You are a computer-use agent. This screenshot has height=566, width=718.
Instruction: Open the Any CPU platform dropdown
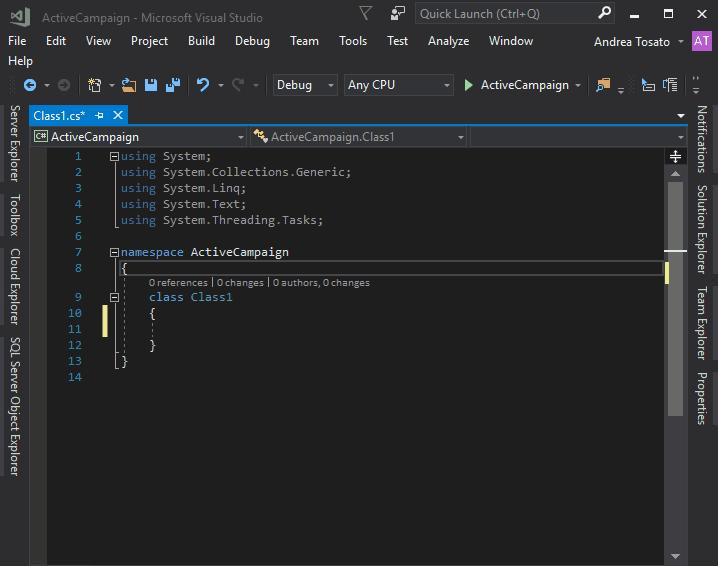pos(398,85)
